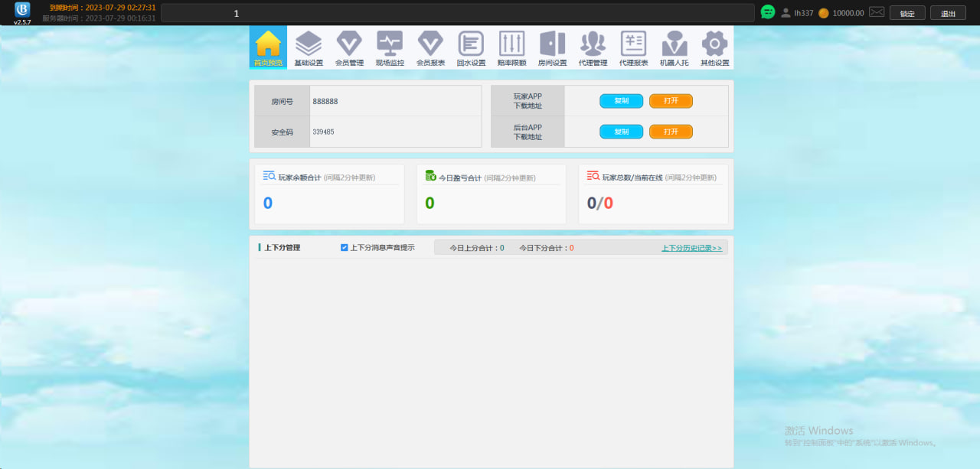Copy the 玩家APP download address

[x=621, y=101]
